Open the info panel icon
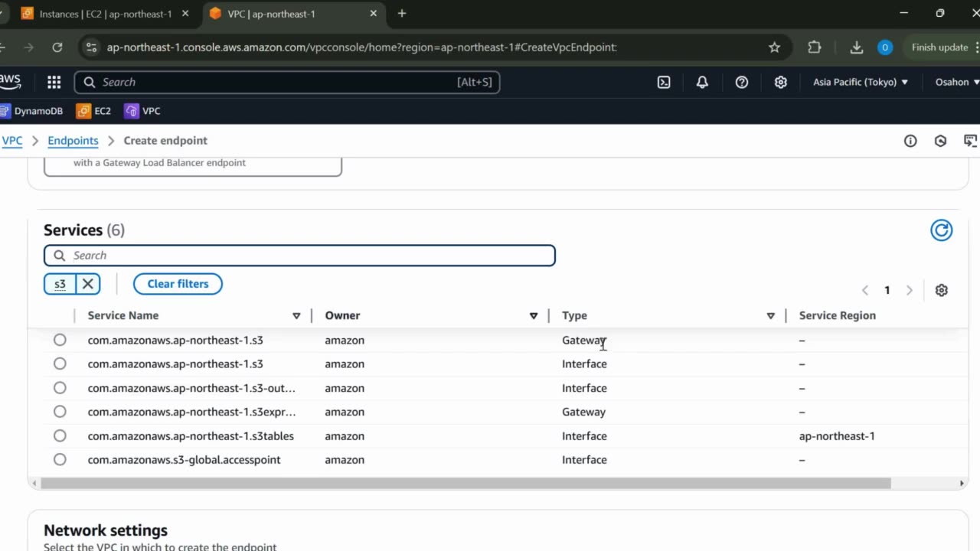The image size is (980, 551). coord(910,141)
